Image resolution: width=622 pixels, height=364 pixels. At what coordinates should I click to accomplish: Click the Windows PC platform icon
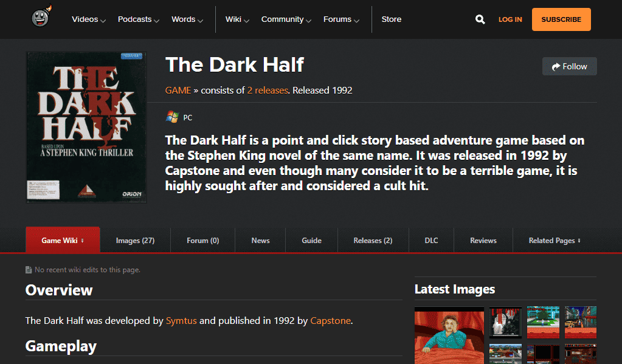[172, 117]
